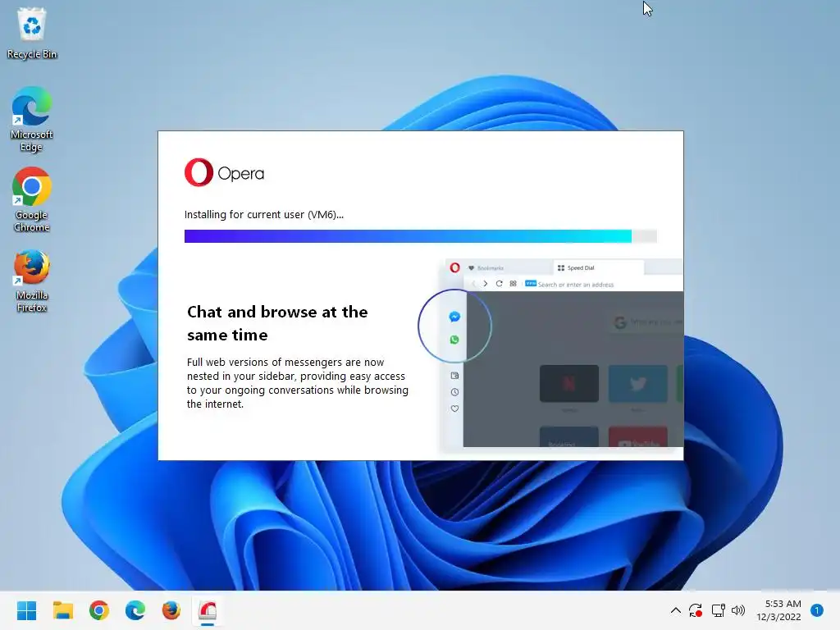This screenshot has width=840, height=630.
Task: Click the Opera installer taskbar icon
Action: [x=208, y=610]
